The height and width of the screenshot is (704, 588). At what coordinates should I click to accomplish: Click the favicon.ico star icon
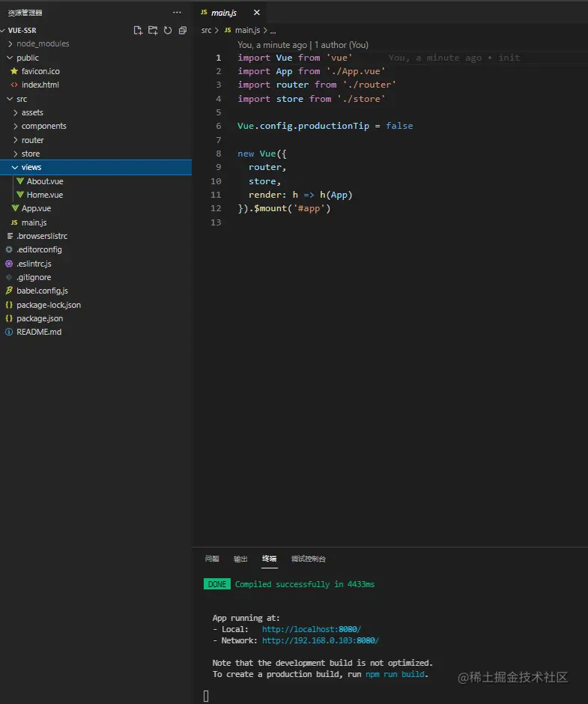[x=14, y=71]
